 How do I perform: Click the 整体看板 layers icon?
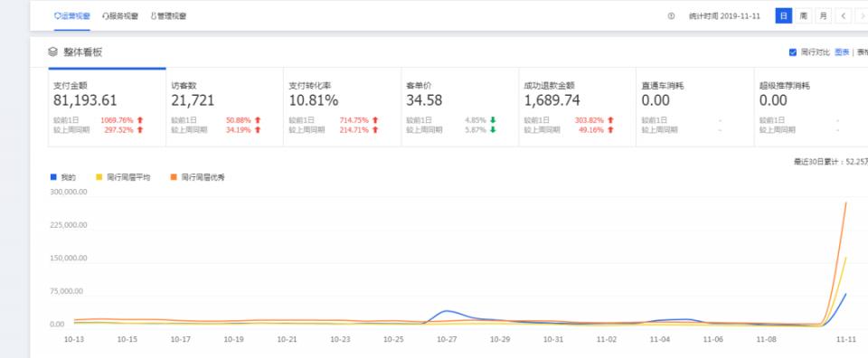[52, 52]
